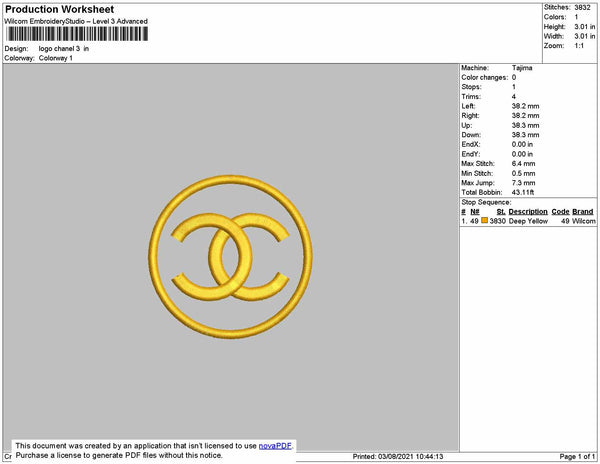Click the Total Bobbin value 43.11ft
This screenshot has height=464, width=600.
click(523, 192)
